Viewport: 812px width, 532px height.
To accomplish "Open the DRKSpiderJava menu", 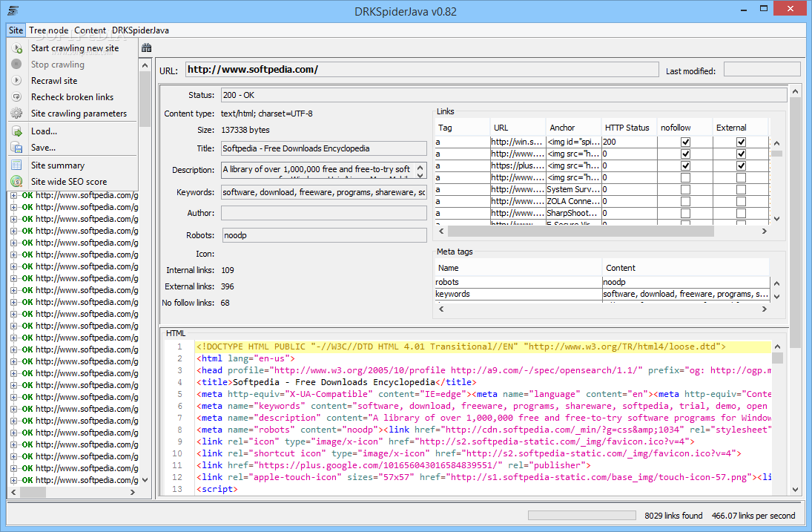I will pyautogui.click(x=140, y=30).
